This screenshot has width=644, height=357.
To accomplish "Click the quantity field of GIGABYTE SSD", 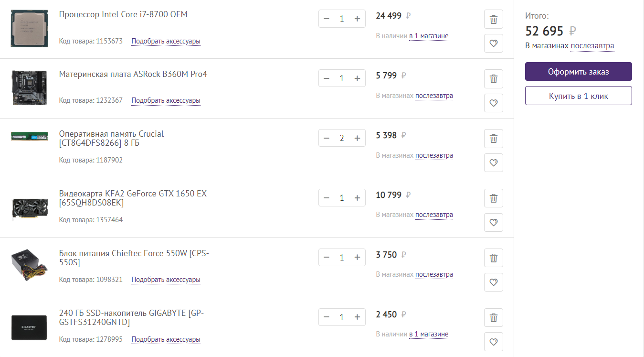I will click(x=342, y=317).
